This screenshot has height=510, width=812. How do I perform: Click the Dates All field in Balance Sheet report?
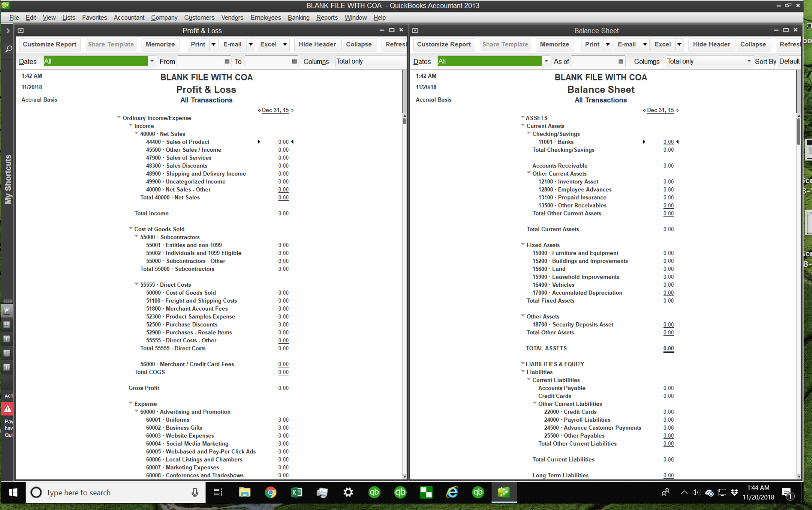(x=491, y=61)
